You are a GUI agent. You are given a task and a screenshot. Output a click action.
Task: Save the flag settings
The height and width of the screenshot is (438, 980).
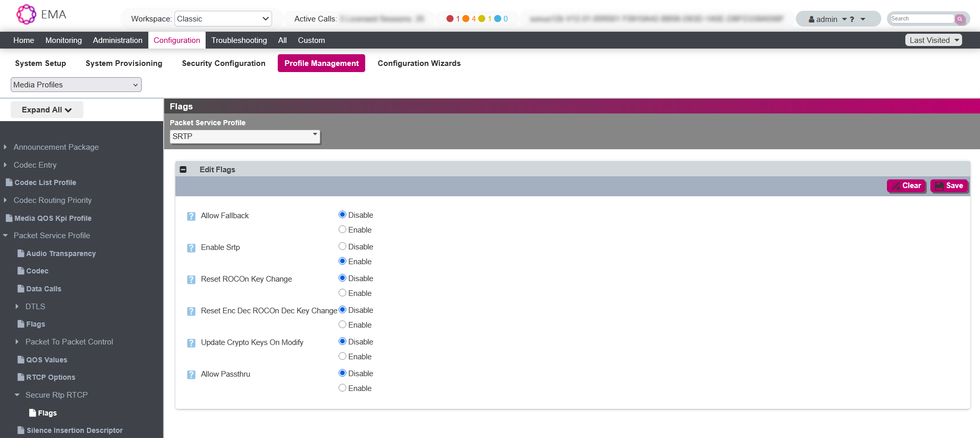tap(949, 186)
